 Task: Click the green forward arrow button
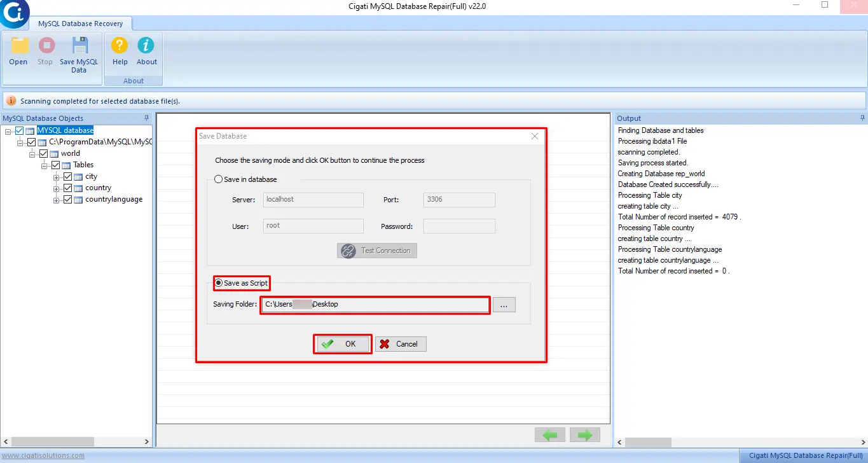(x=585, y=435)
